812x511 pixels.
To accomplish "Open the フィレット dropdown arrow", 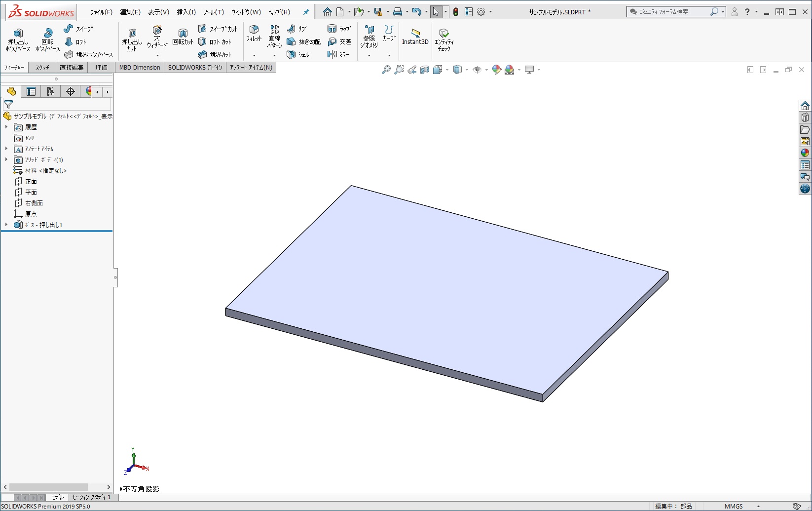I will pyautogui.click(x=254, y=55).
